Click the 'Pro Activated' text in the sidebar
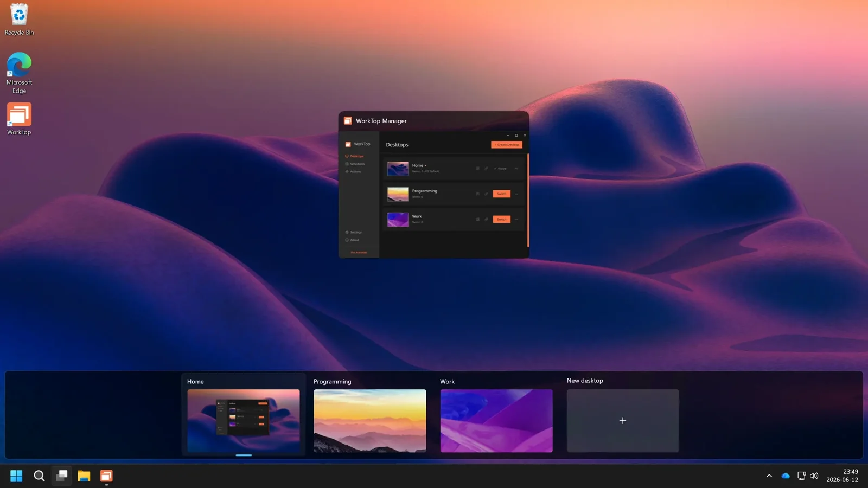Image resolution: width=868 pixels, height=488 pixels. (359, 253)
